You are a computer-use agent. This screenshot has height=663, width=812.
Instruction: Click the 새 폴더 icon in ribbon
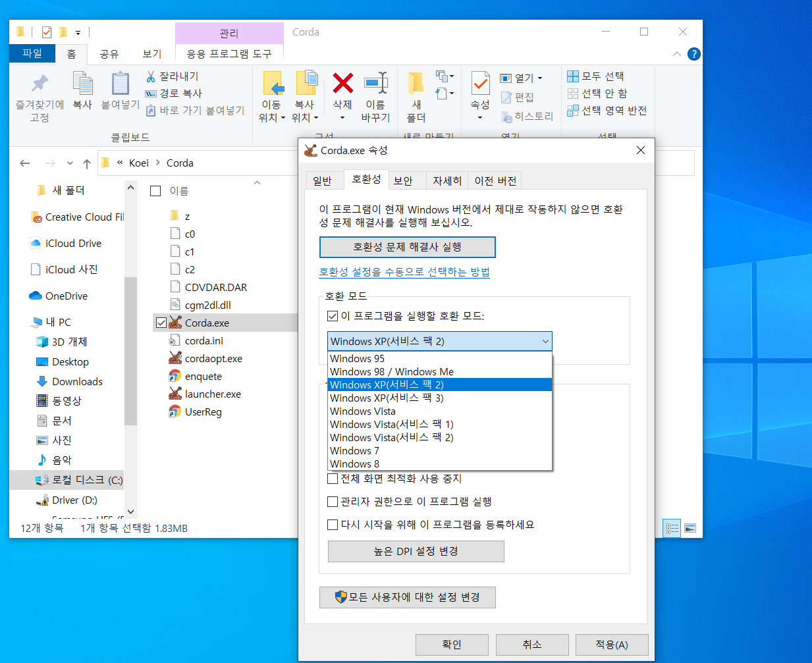coord(416,84)
